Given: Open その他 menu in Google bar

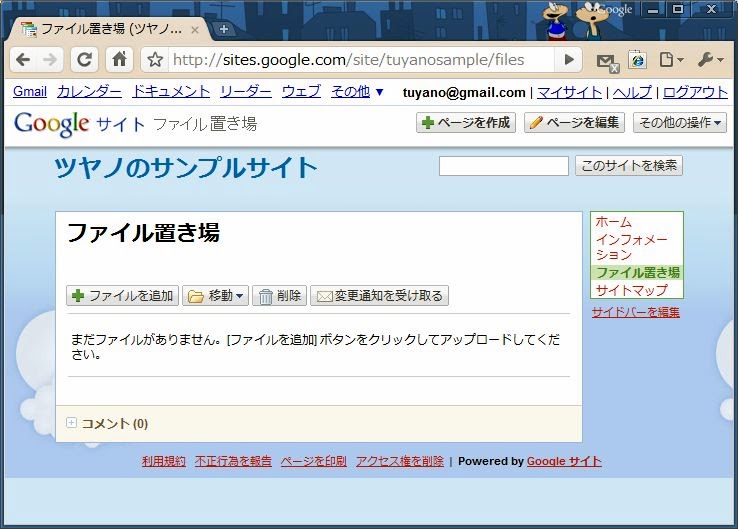Looking at the screenshot, I should tap(357, 92).
